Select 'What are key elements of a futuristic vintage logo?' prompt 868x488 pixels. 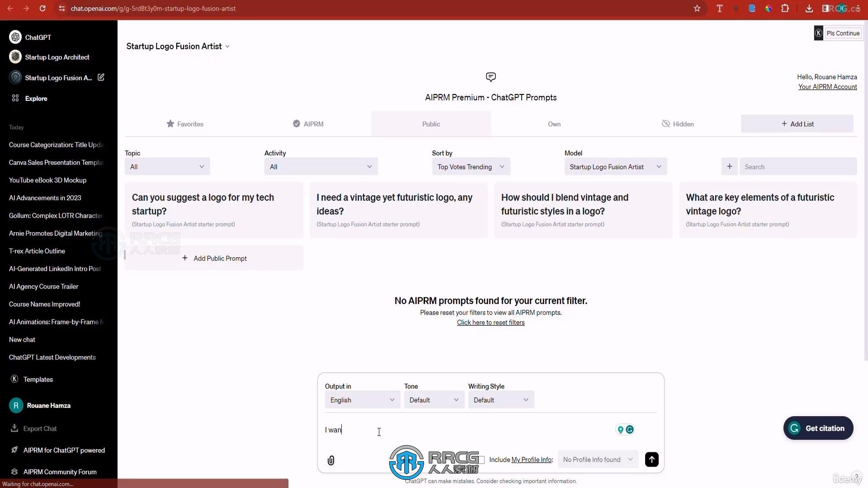pos(768,210)
